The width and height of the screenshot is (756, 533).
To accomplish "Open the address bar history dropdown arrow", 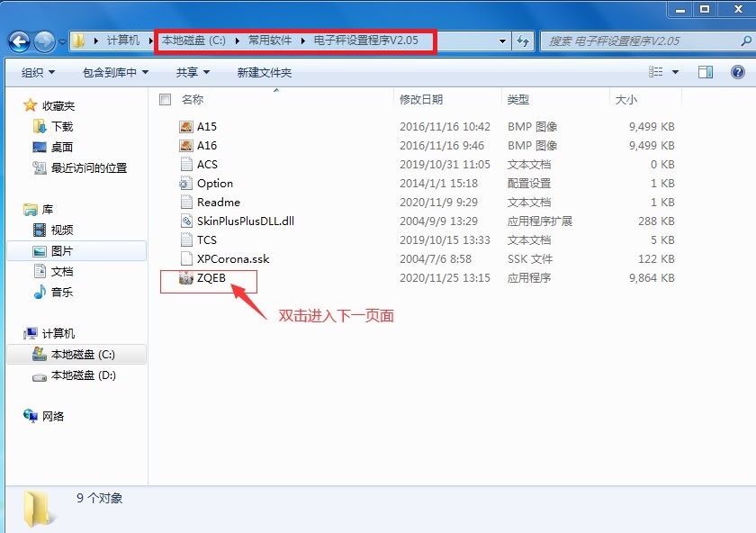I will click(x=502, y=41).
